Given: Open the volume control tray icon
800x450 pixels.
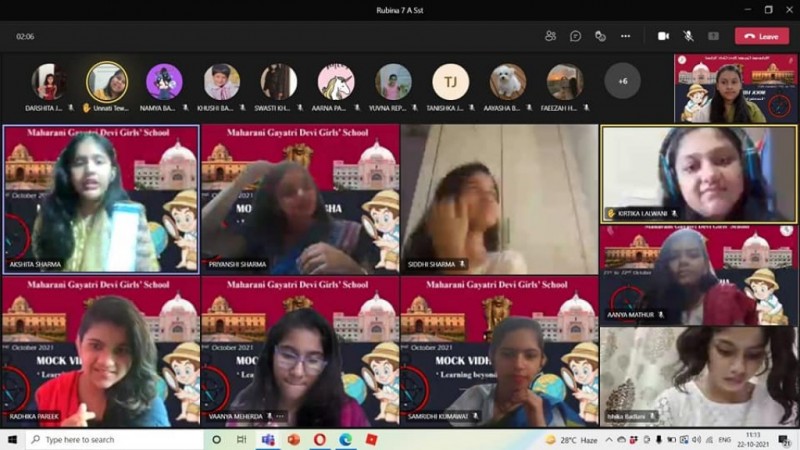Looking at the screenshot, I should 696,440.
